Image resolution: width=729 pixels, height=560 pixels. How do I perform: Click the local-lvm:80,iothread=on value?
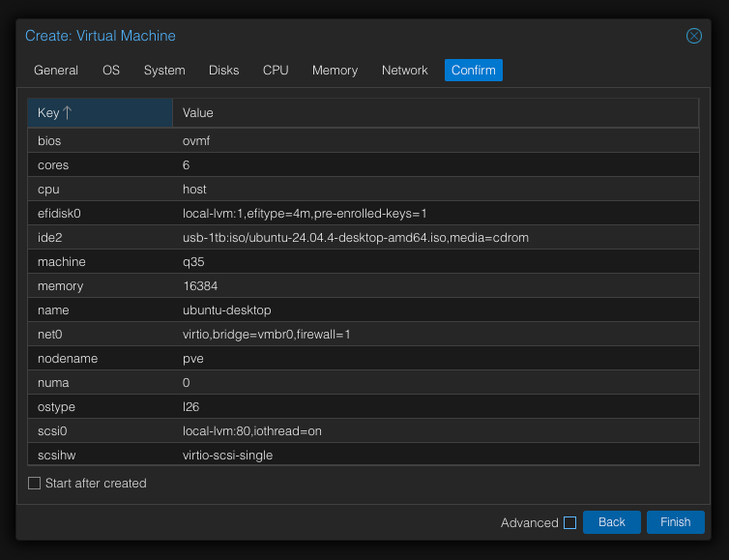click(x=436, y=431)
